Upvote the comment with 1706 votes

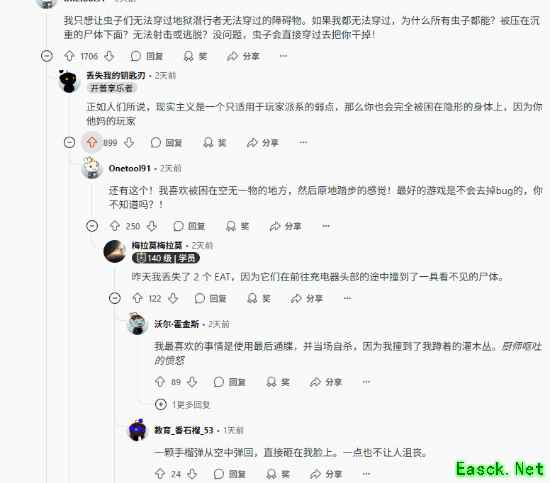69,56
